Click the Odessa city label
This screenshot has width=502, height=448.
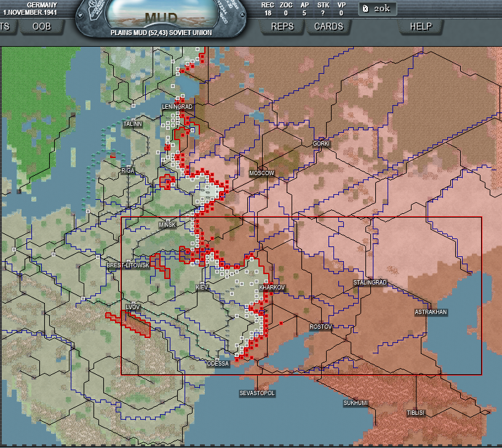coord(218,363)
